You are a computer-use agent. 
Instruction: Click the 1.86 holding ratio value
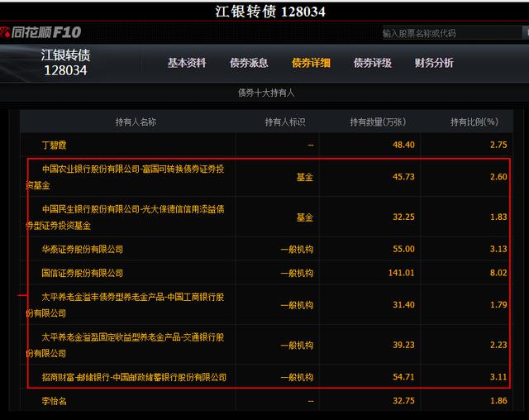click(x=498, y=401)
